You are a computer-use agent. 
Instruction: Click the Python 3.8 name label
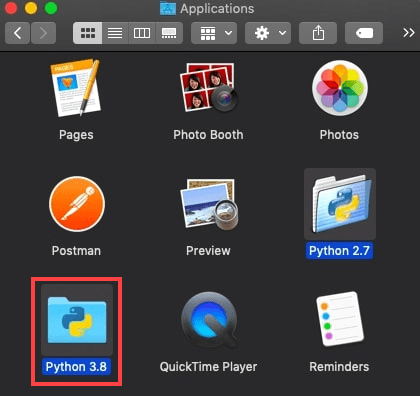pyautogui.click(x=76, y=367)
